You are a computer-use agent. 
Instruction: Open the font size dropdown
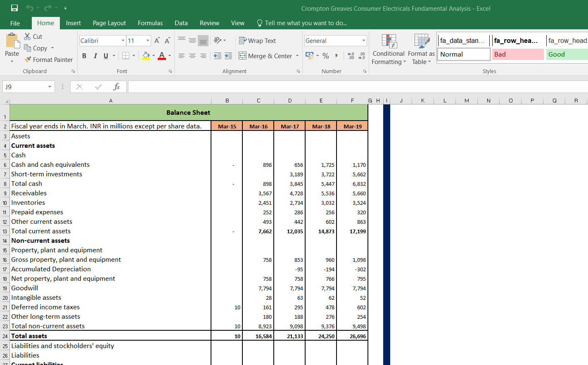click(x=148, y=40)
